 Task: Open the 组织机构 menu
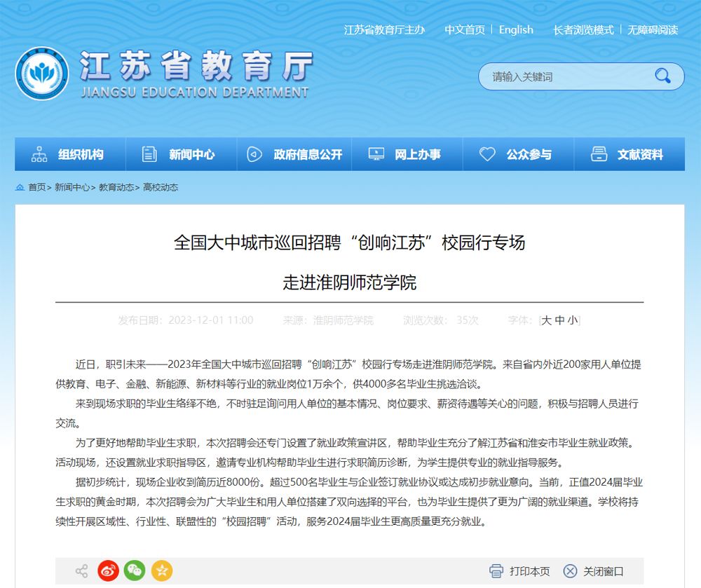point(70,154)
